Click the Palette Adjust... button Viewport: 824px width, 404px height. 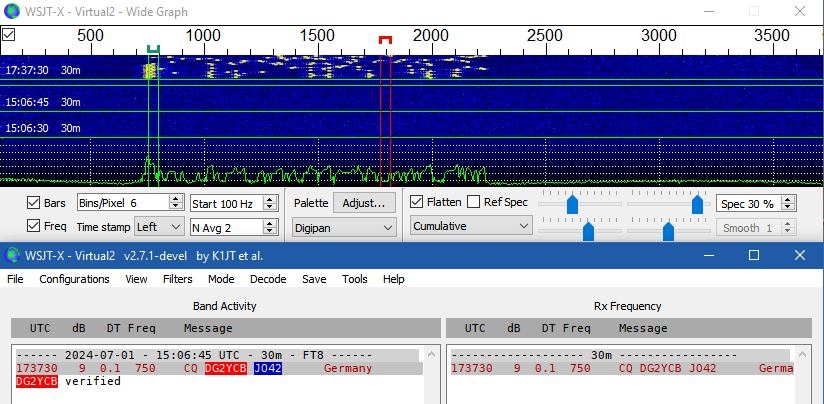coord(364,203)
